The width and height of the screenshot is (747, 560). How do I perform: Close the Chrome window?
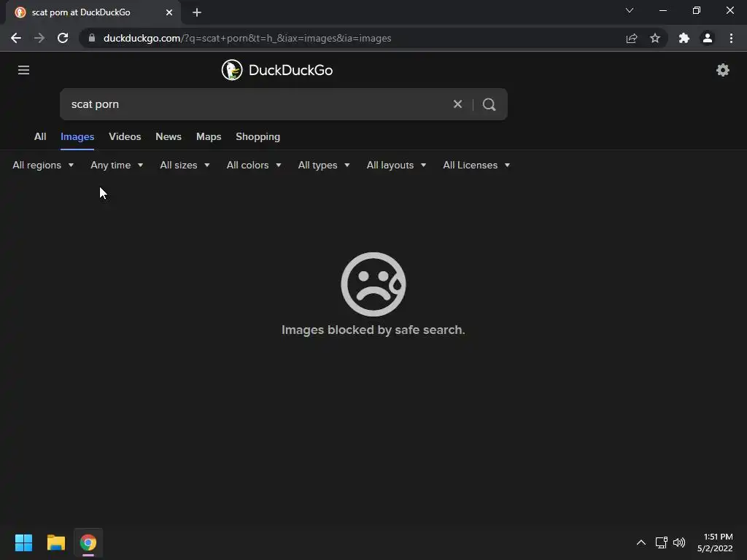pos(729,10)
